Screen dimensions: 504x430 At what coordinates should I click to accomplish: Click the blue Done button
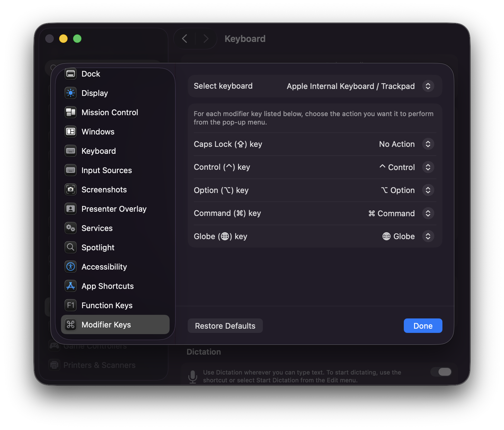(423, 326)
